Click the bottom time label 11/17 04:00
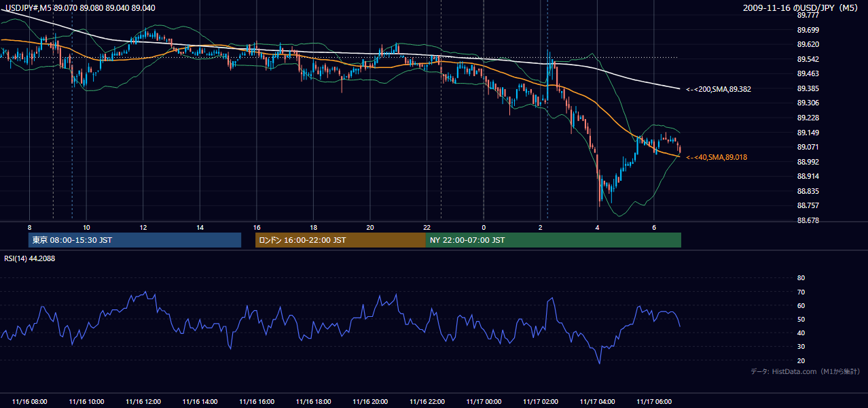This screenshot has width=868, height=408. point(597,402)
